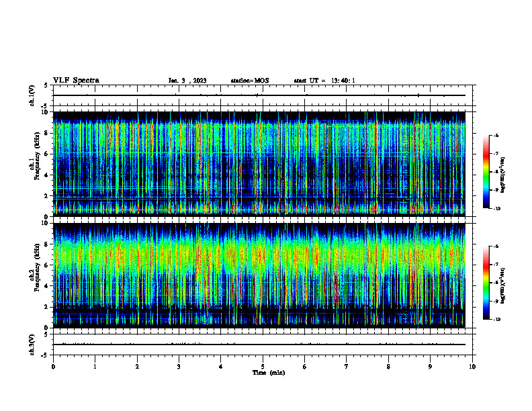Click the bottom time axis tick label "10"
This screenshot has height=411, width=532.
(472, 367)
